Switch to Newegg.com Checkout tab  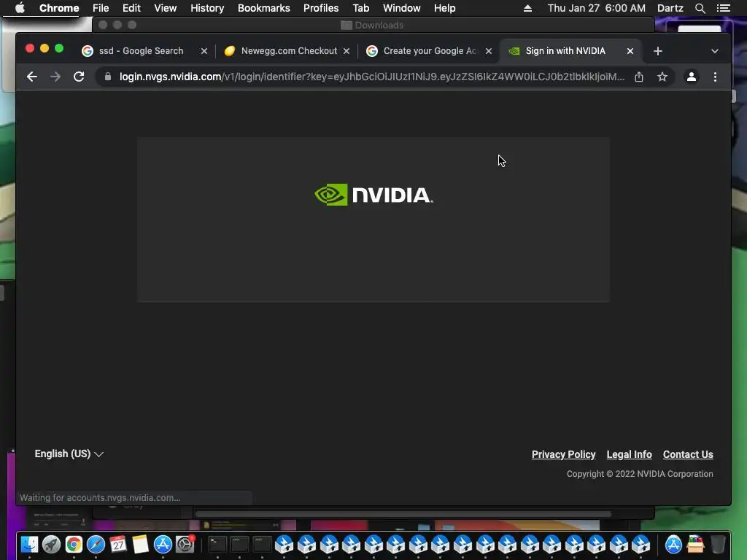pyautogui.click(x=289, y=51)
